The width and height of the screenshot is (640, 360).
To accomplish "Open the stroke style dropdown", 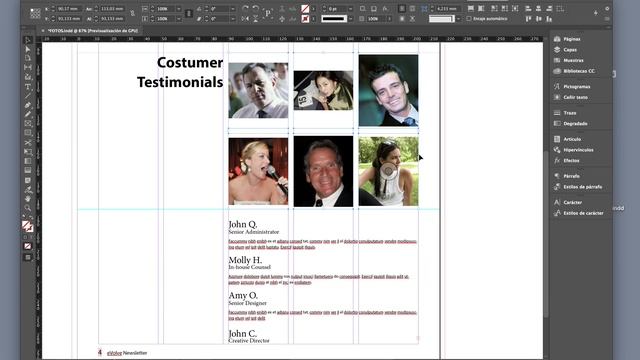I will point(350,19).
